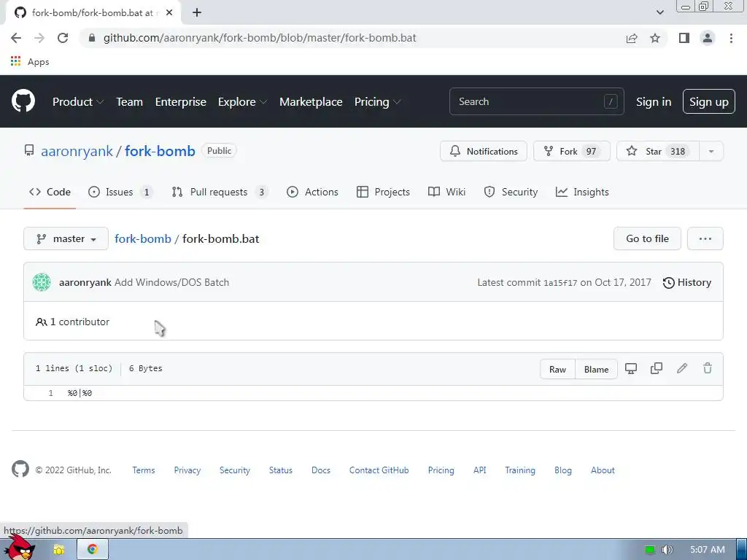747x560 pixels.
Task: Open Wiki tab
Action: (x=446, y=192)
